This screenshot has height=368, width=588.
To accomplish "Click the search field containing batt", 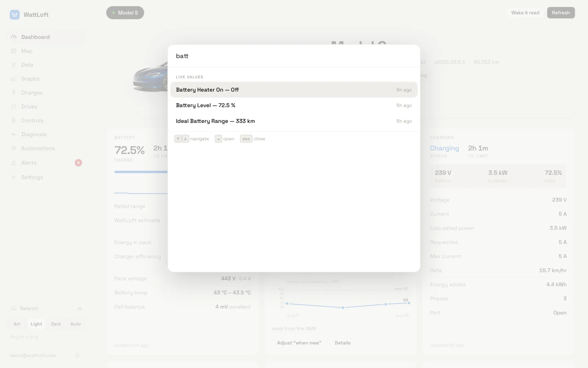I will tap(294, 56).
